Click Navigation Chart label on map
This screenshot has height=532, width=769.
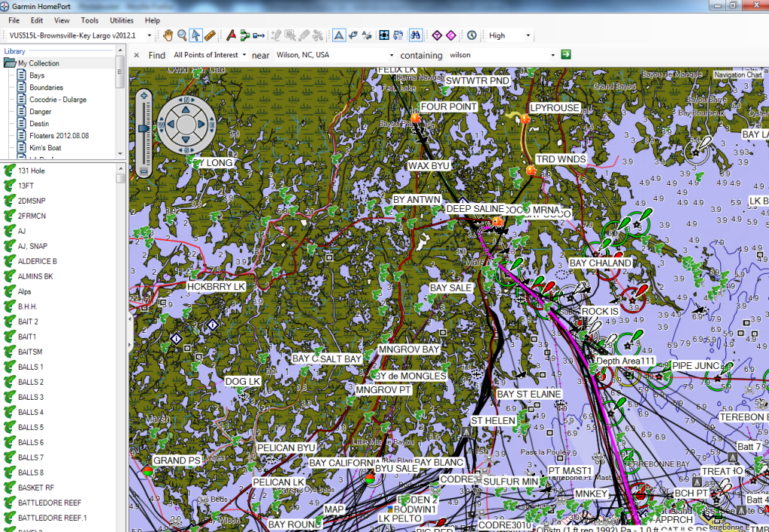coord(737,74)
